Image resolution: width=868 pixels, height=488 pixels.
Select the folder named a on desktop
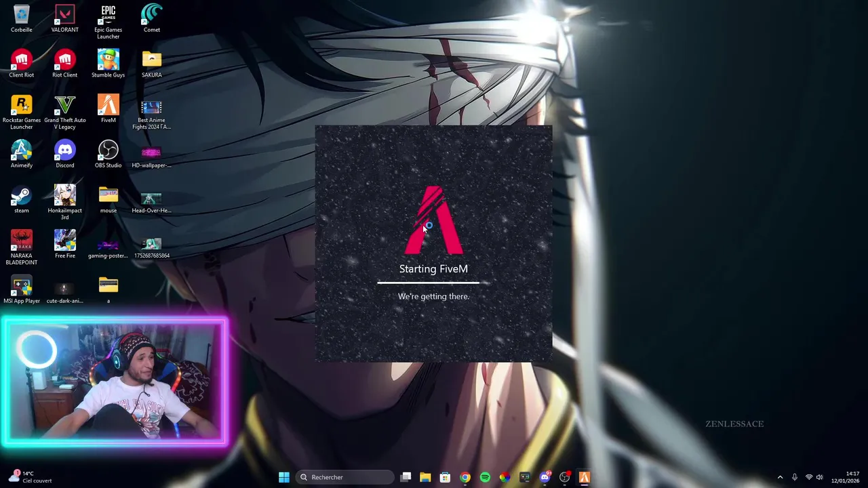108,290
